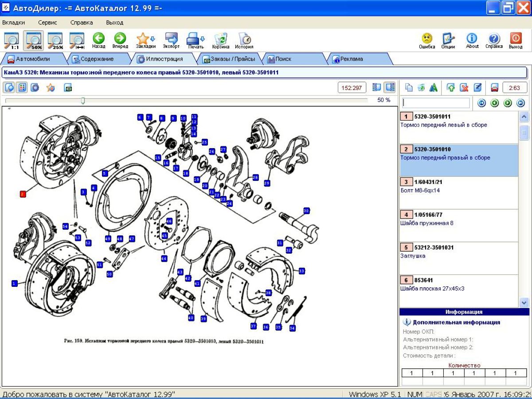Jump to last part record
This screenshot has height=399, width=532.
(520, 103)
